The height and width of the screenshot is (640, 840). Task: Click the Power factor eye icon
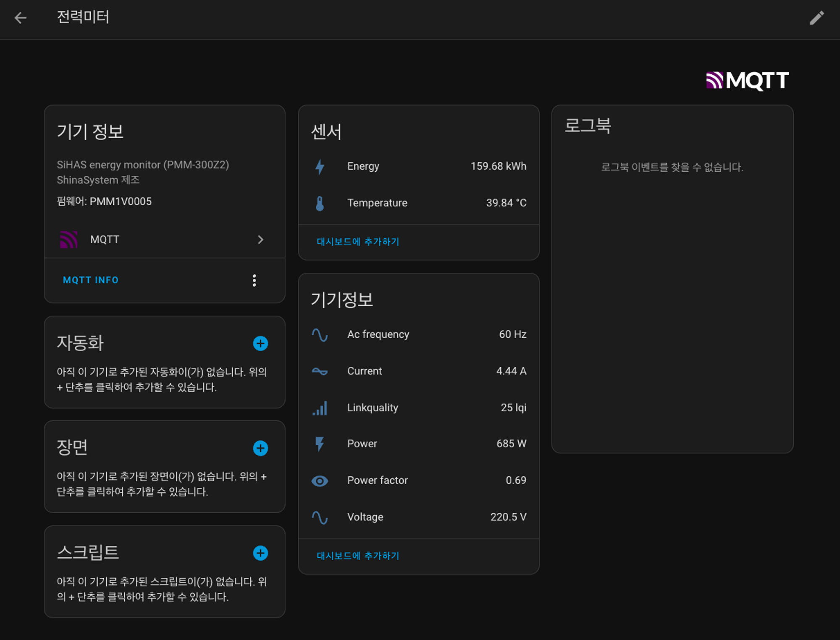pyautogui.click(x=320, y=481)
